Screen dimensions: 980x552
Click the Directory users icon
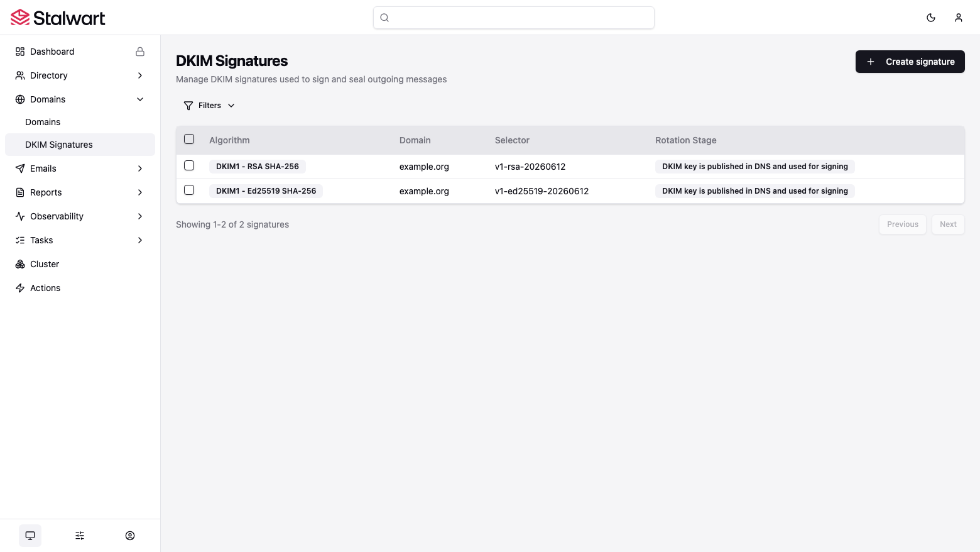pos(20,75)
